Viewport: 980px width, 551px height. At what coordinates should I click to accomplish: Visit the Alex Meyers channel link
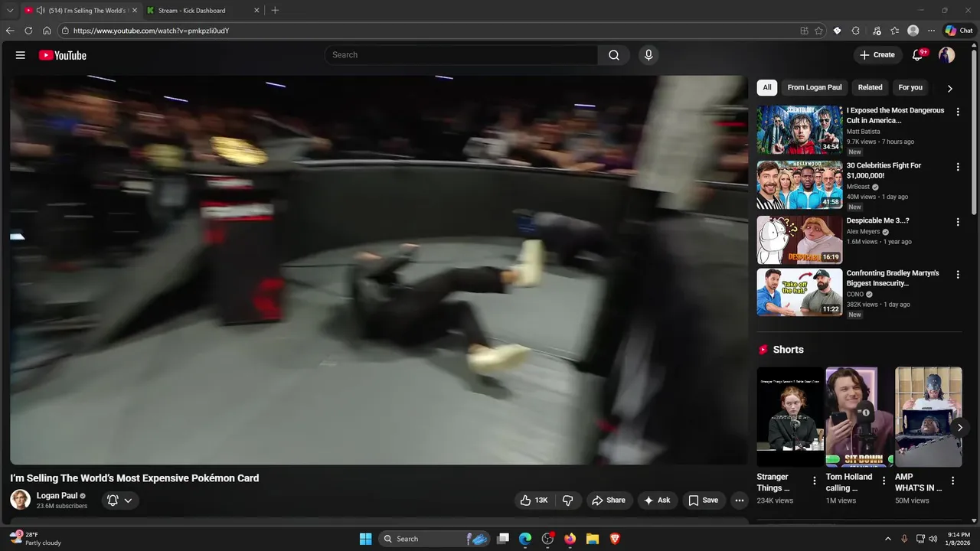click(863, 232)
